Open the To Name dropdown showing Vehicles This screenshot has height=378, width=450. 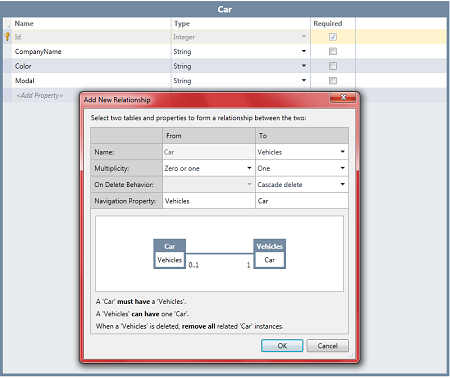342,152
